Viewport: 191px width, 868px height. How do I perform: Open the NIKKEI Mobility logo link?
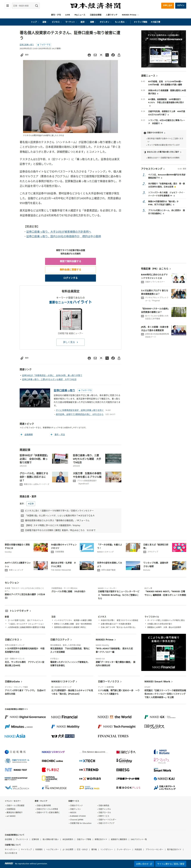pos(65,727)
